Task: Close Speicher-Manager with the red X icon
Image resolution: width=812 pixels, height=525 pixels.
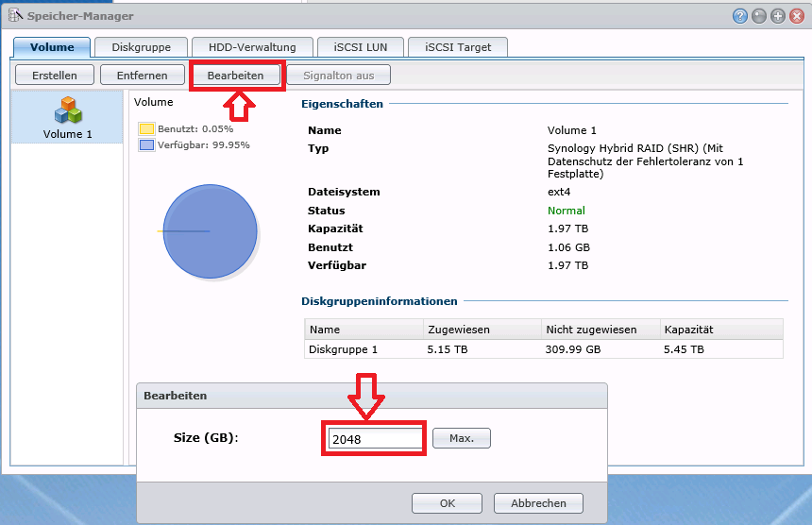Action: (796, 16)
